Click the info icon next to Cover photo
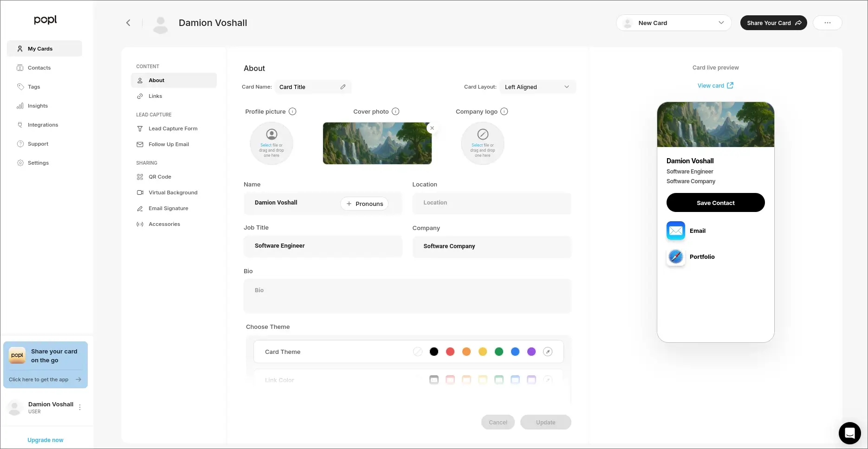 coord(395,111)
